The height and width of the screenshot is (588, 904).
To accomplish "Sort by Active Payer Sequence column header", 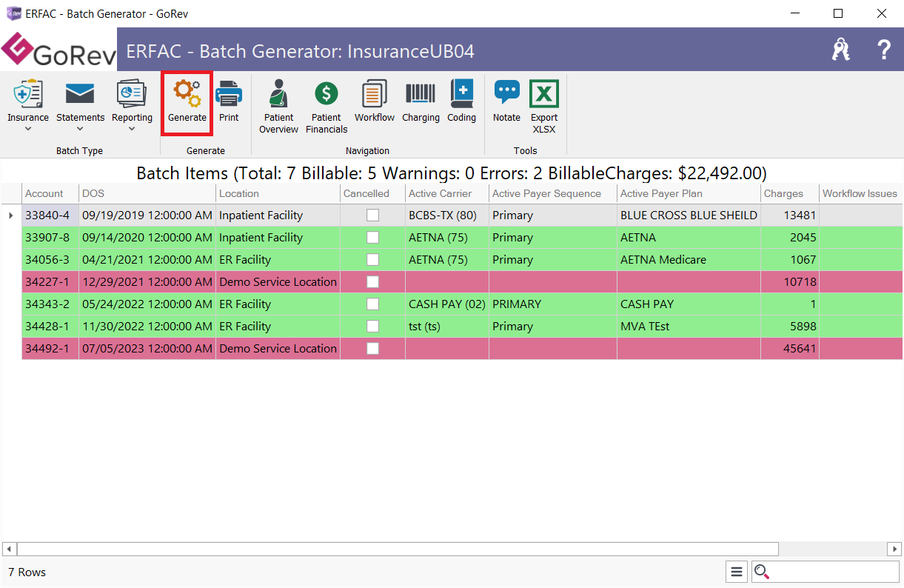I will tap(552, 193).
